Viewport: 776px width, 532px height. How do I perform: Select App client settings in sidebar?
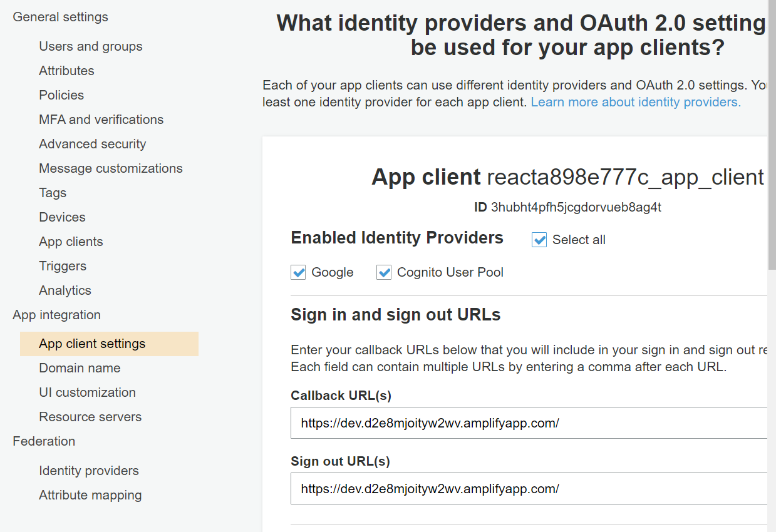pyautogui.click(x=109, y=344)
